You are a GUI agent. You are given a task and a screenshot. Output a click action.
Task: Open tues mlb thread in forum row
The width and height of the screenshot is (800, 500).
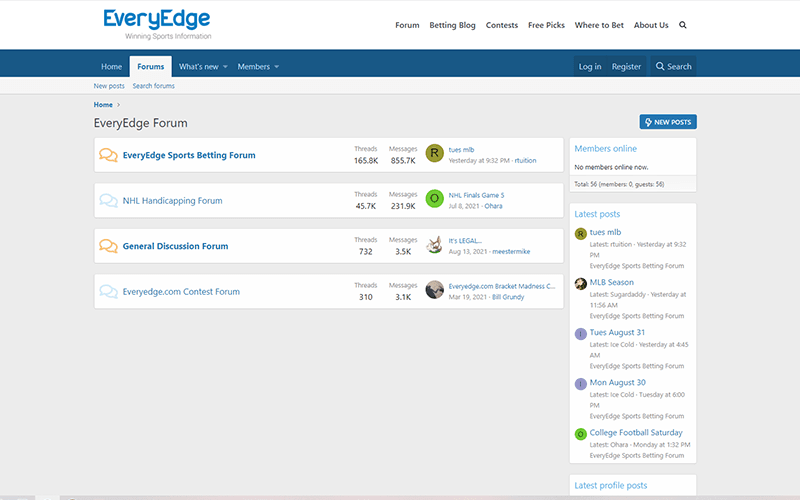pos(461,149)
